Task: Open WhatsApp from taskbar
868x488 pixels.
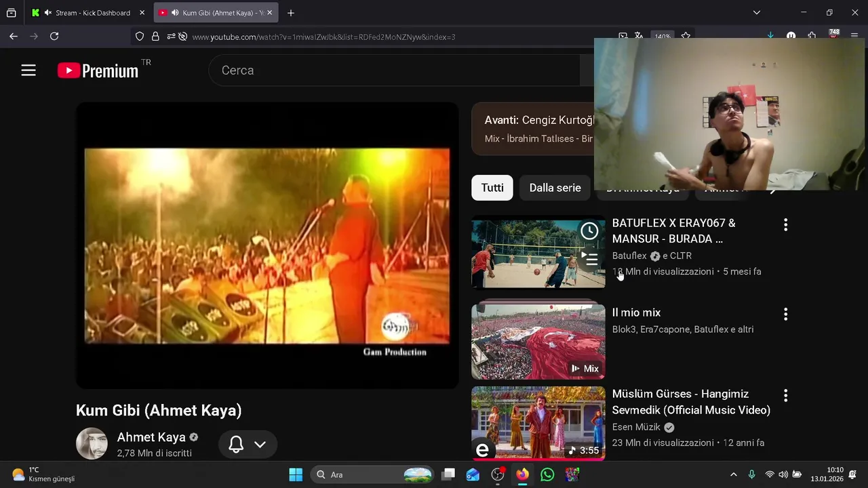Action: pos(547,474)
